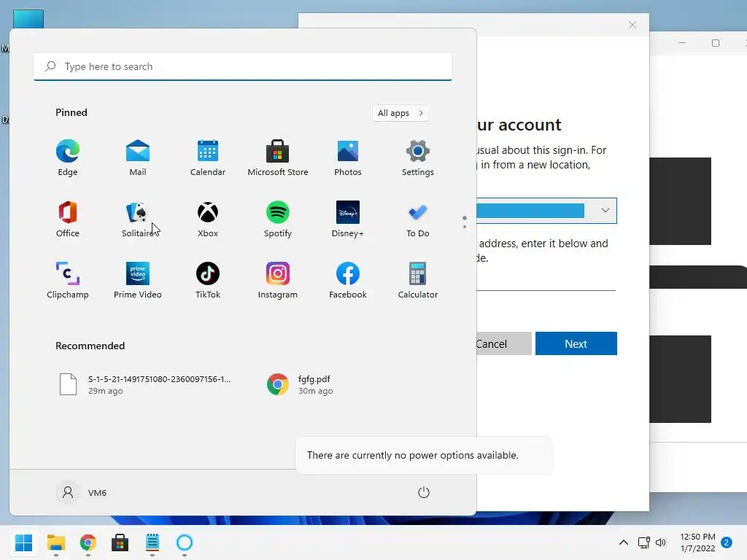Expand the account dialog dropdown
Viewport: 747px width, 560px height.
605,211
